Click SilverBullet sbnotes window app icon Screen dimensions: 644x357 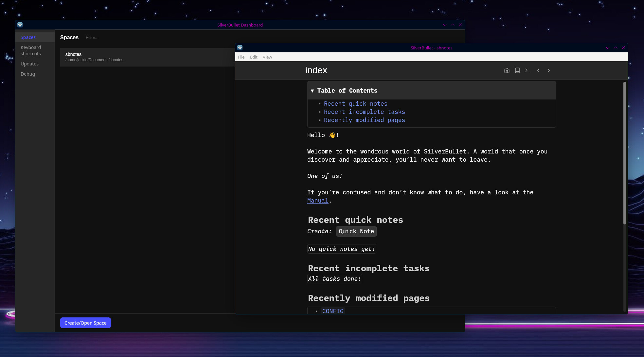point(240,48)
